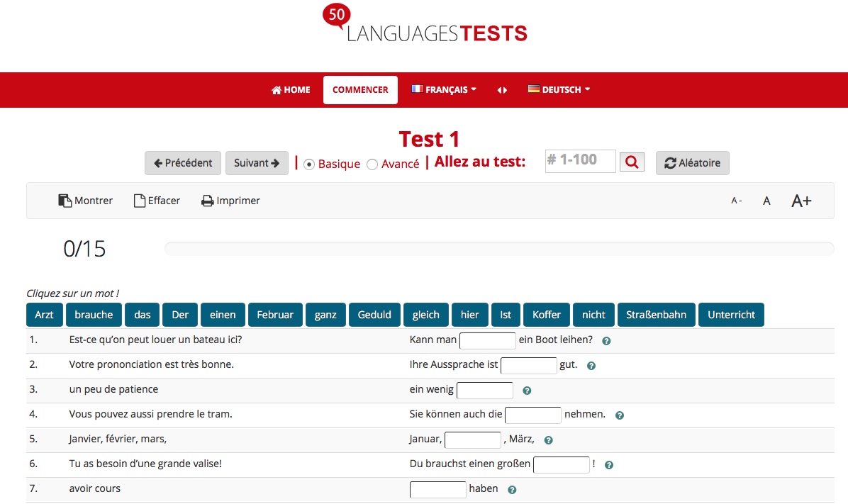Image resolution: width=848 pixels, height=504 pixels.
Task: Go back using the Précédent button
Action: pyautogui.click(x=182, y=163)
